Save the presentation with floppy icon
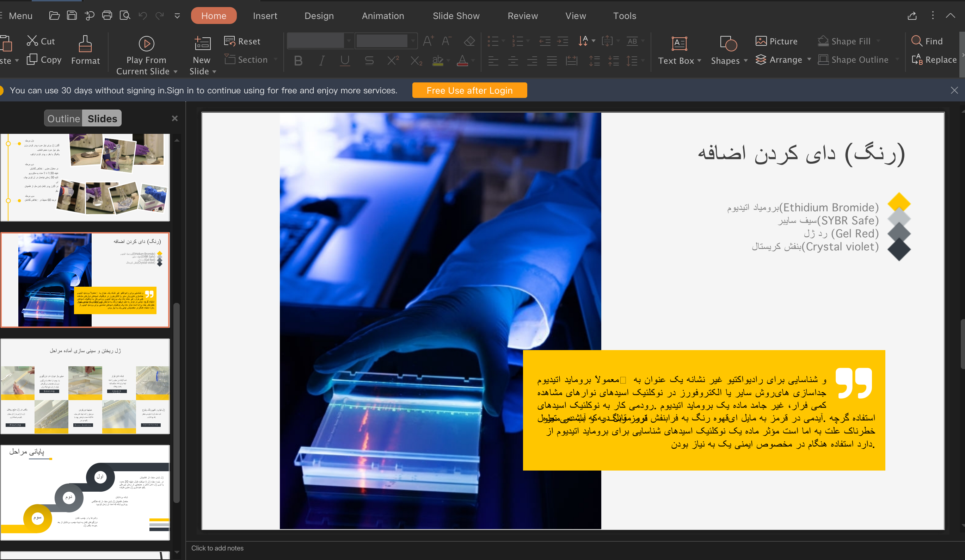Image resolution: width=965 pixels, height=560 pixels. point(72,16)
